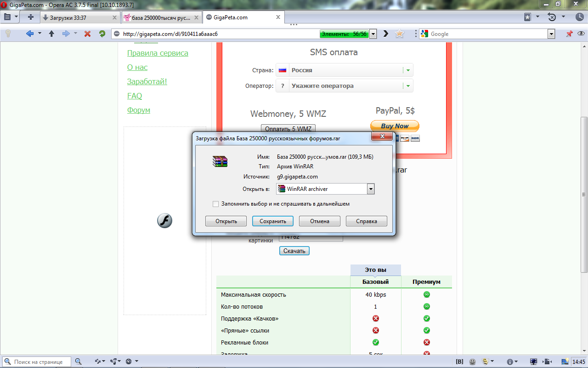The image size is (588, 368).
Task: Close the GigaPeta.com tab
Action: point(278,17)
